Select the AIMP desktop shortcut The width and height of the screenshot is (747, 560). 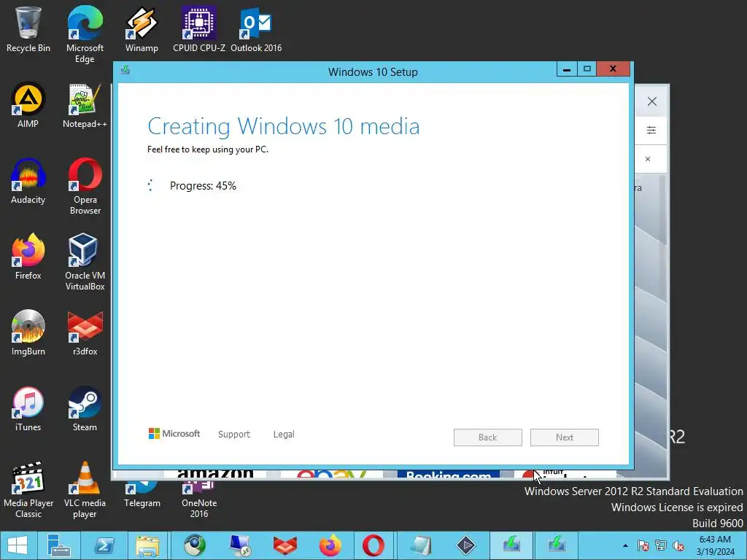[28, 105]
